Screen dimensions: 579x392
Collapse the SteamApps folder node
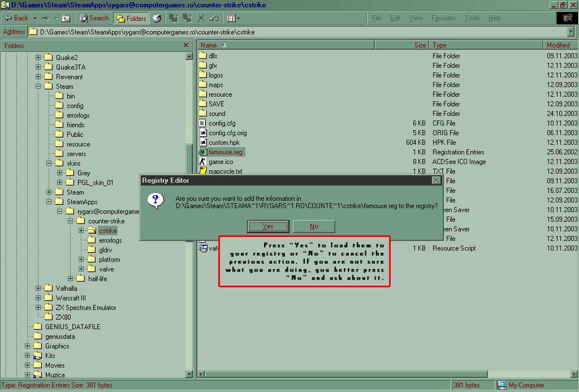tap(49, 201)
